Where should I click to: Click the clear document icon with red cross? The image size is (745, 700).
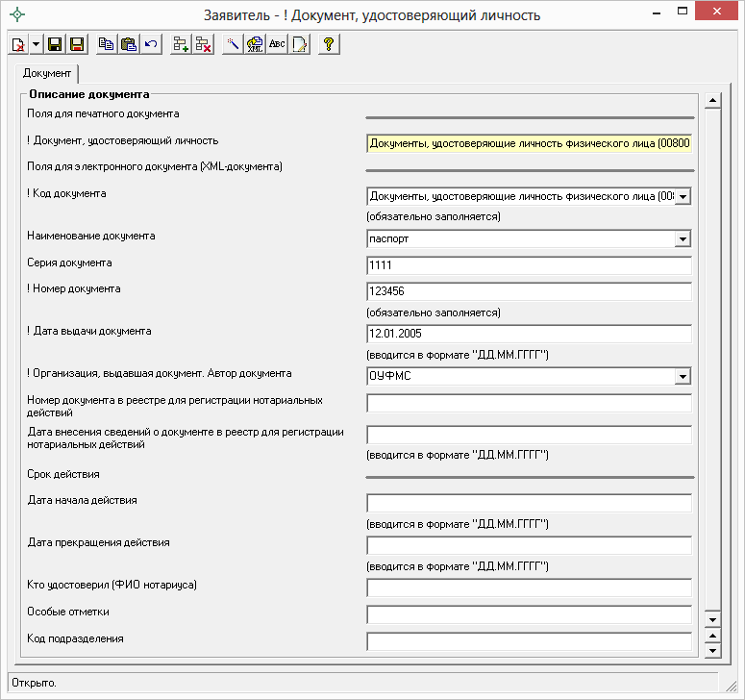coord(19,44)
